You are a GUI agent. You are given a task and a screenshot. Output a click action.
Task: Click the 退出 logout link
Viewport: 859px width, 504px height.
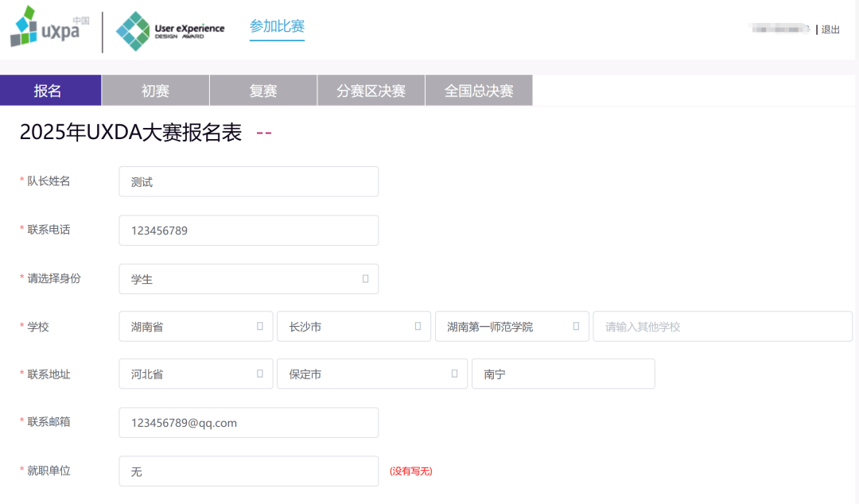(830, 29)
